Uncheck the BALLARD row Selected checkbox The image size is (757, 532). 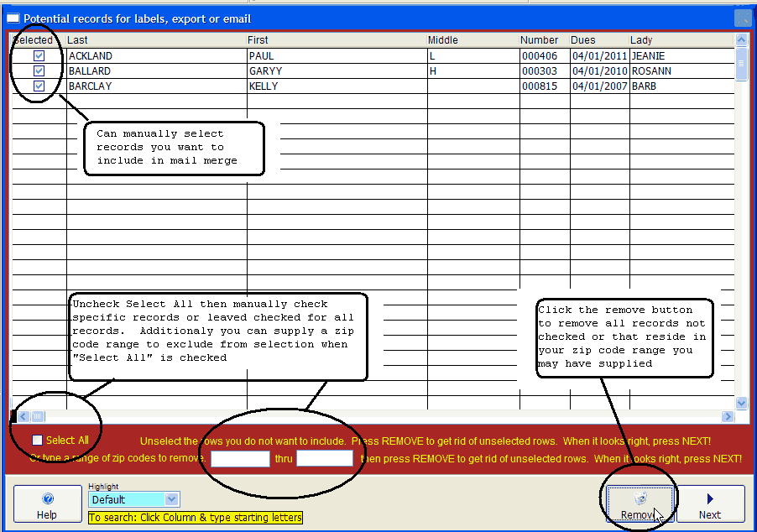[39, 71]
